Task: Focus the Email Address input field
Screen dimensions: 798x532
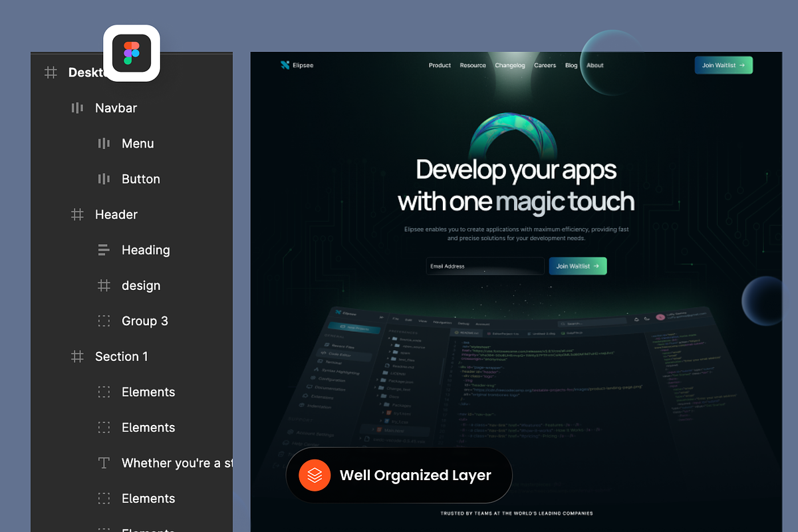Action: click(485, 266)
